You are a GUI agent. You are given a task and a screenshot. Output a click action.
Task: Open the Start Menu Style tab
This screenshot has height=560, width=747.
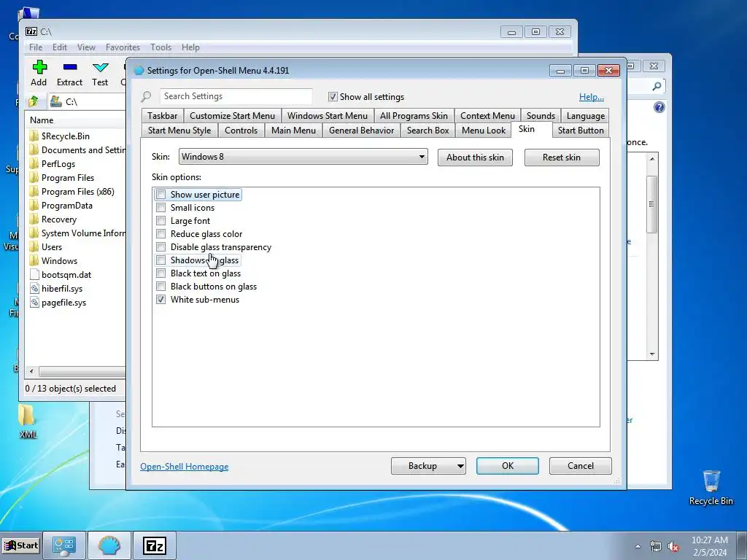179,131
